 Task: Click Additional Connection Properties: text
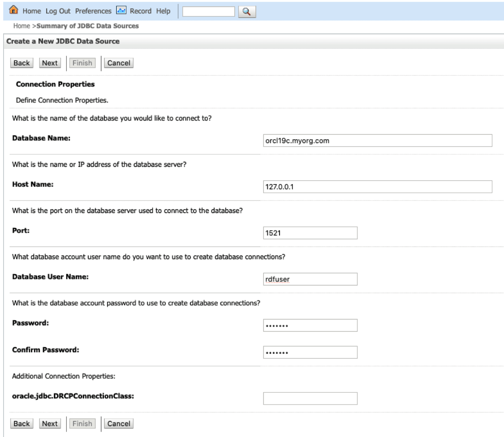(x=64, y=376)
